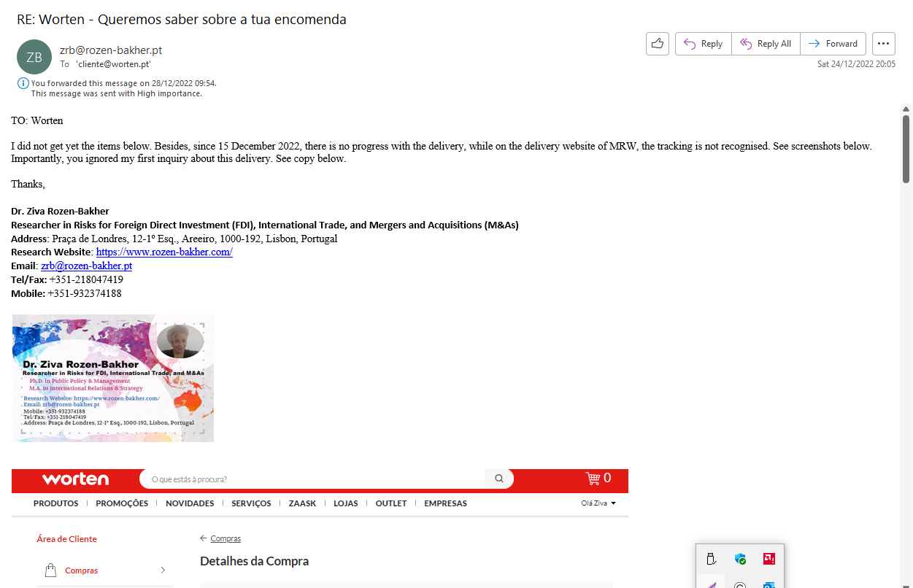
Task: Click the email subject line
Action: [182, 20]
